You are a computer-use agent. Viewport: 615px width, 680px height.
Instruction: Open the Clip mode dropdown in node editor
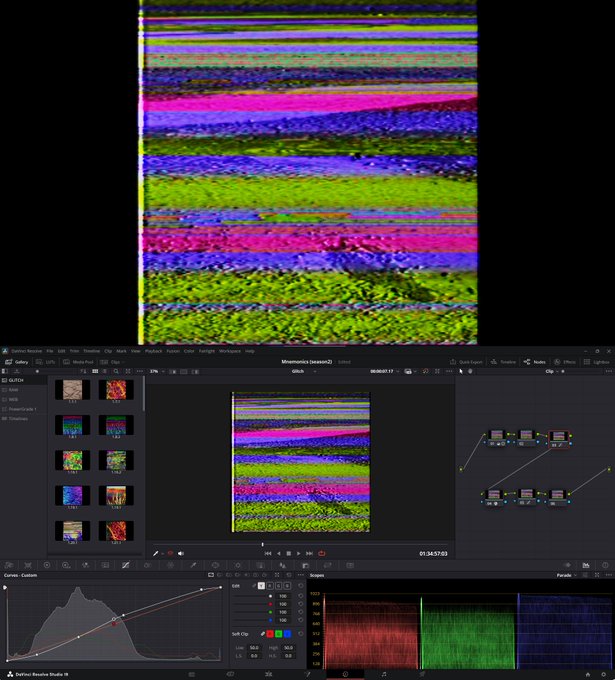tap(552, 372)
